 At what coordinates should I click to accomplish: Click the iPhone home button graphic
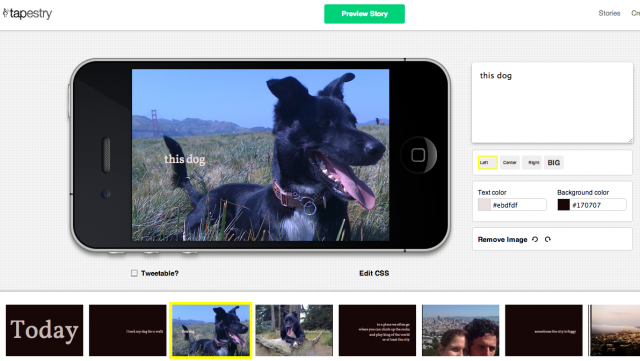pos(418,155)
